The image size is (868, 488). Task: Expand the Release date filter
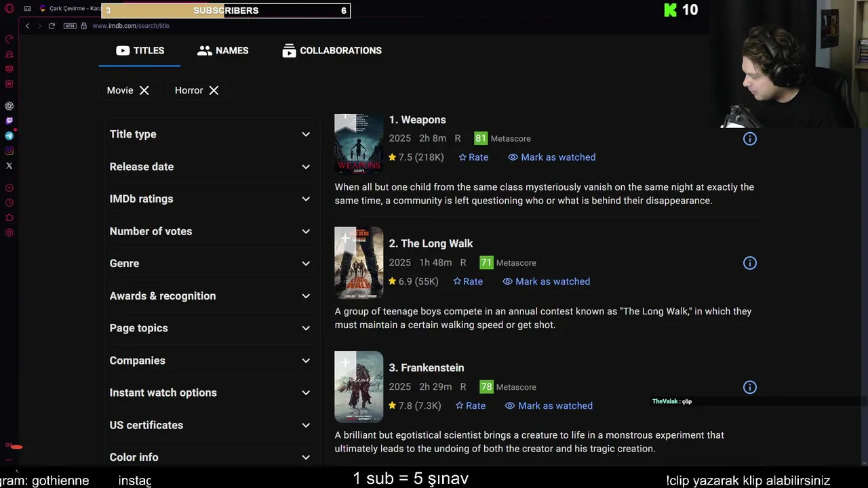[210, 167]
